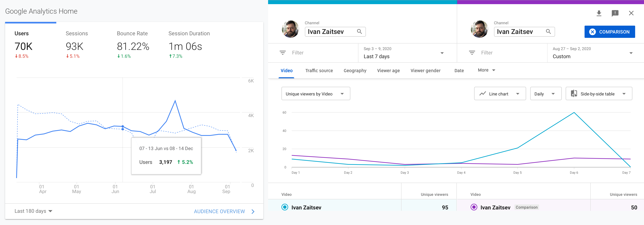This screenshot has height=225, width=644.
Task: Expand the More tabs dropdown
Action: 486,70
